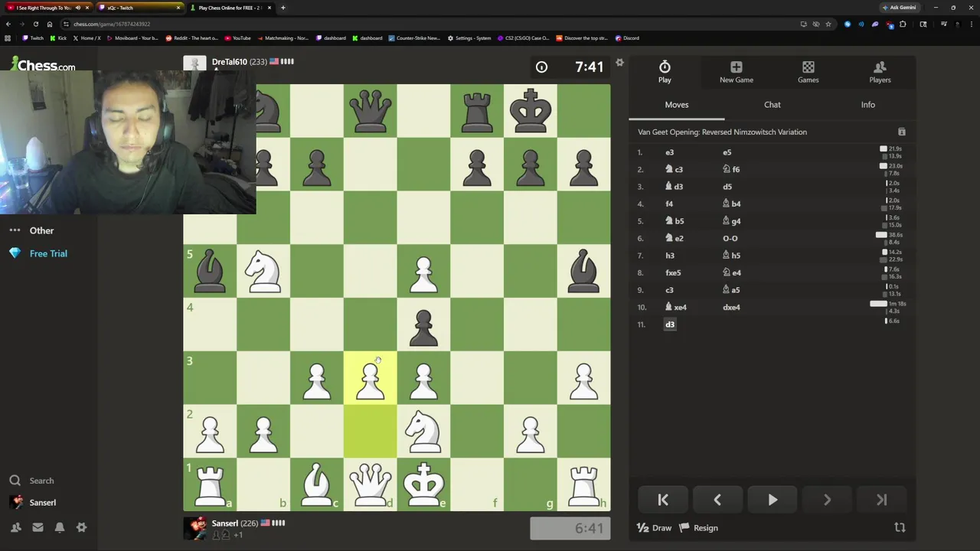Select move 6 O-O in move list

coord(730,238)
